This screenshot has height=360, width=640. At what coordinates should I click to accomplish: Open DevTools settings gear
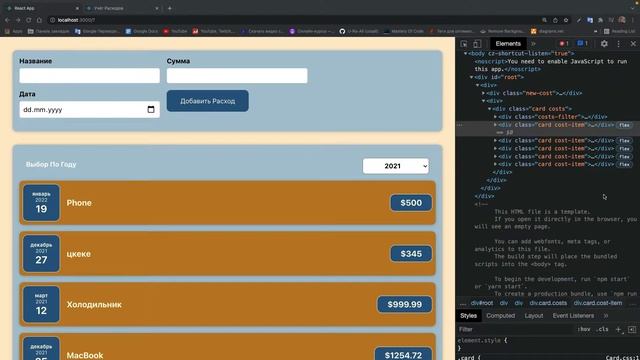coord(604,44)
